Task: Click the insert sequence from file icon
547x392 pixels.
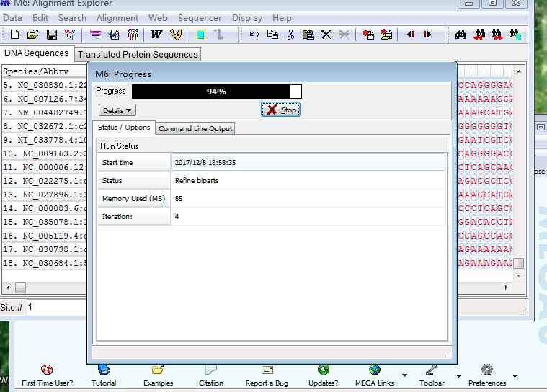Action: pyautogui.click(x=368, y=35)
